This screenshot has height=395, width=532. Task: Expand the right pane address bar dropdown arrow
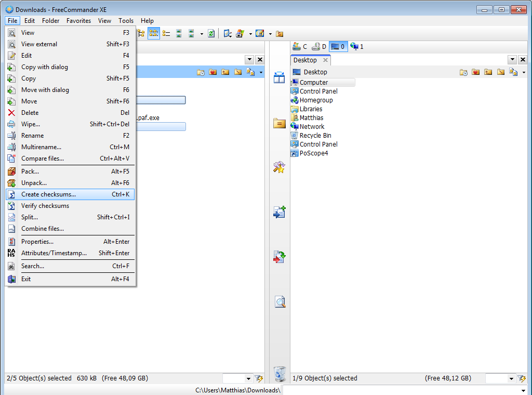point(524,73)
